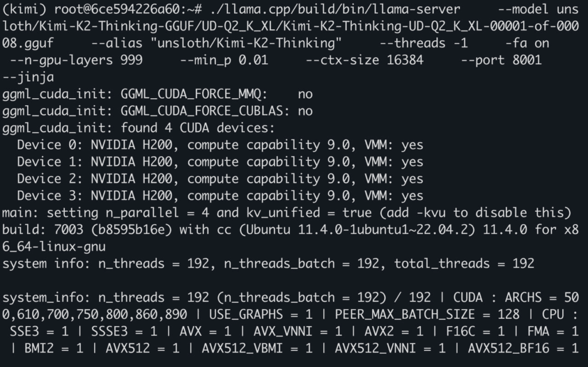Click the (kimi) environment prefix in prompt
588x367 pixels.
(x=21, y=9)
